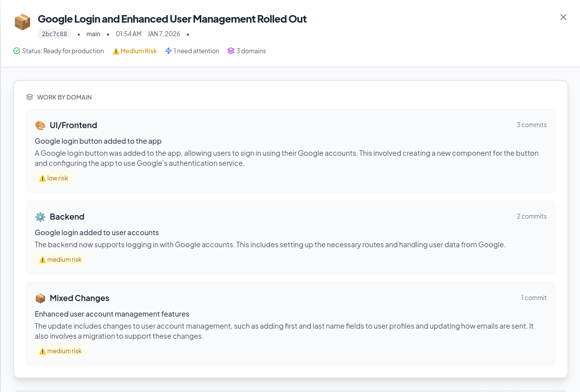Expand the UI/Frontend '3 commits' count
580x392 pixels.
click(x=531, y=125)
